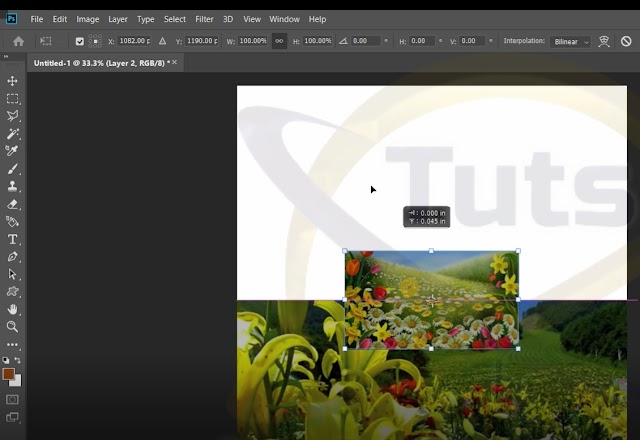640x440 pixels.
Task: Select the Horizontal Type tool
Action: [x=12, y=239]
